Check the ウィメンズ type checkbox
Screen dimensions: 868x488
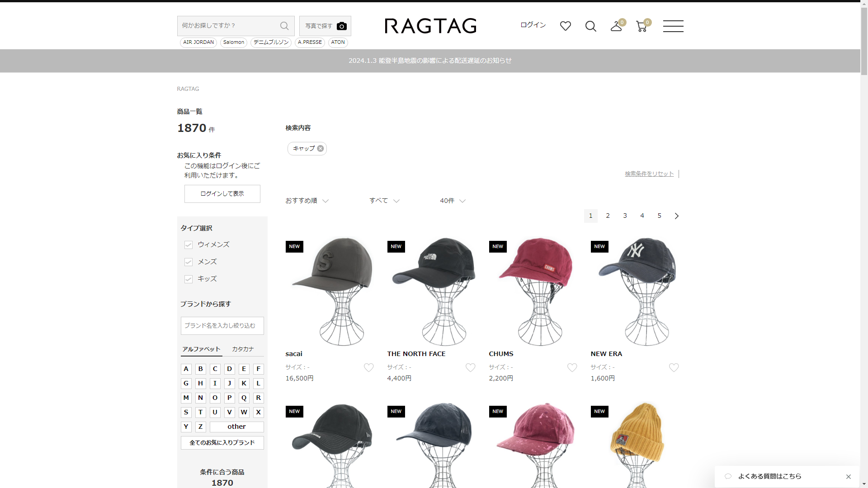click(x=189, y=245)
